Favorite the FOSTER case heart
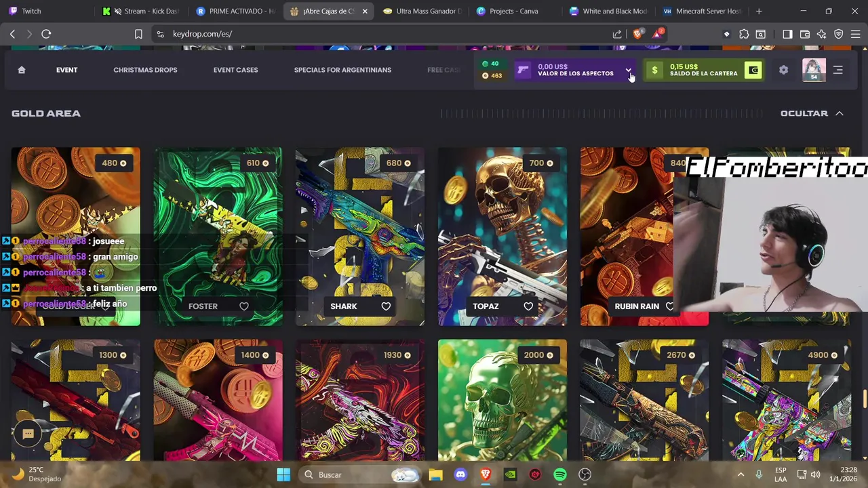The width and height of the screenshot is (868, 488). pyautogui.click(x=244, y=306)
